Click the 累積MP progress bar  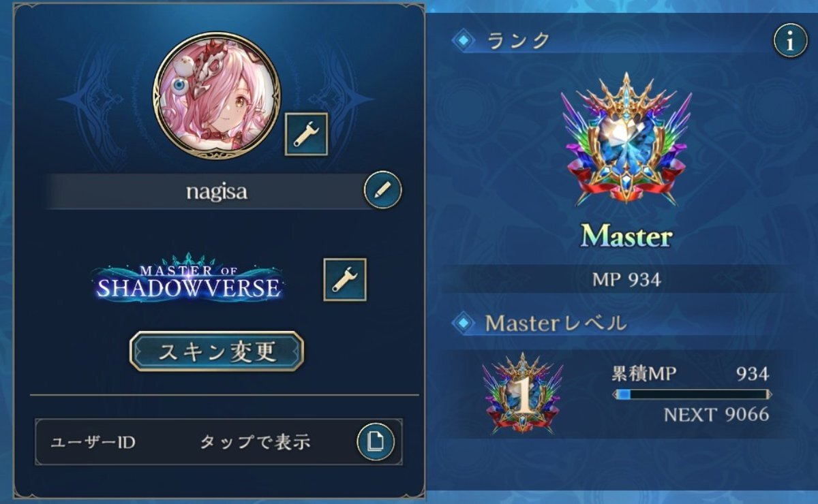tap(692, 394)
